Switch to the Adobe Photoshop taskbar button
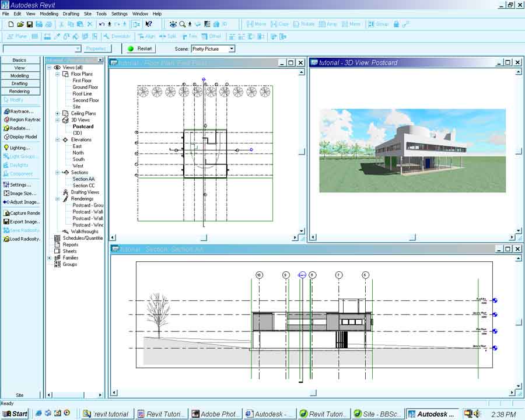The image size is (525, 420). click(x=216, y=414)
